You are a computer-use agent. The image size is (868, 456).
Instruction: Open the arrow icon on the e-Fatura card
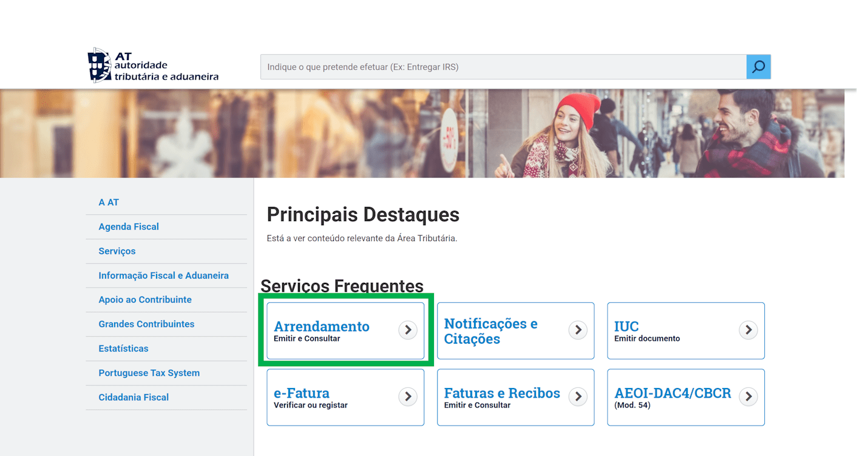[x=407, y=397]
